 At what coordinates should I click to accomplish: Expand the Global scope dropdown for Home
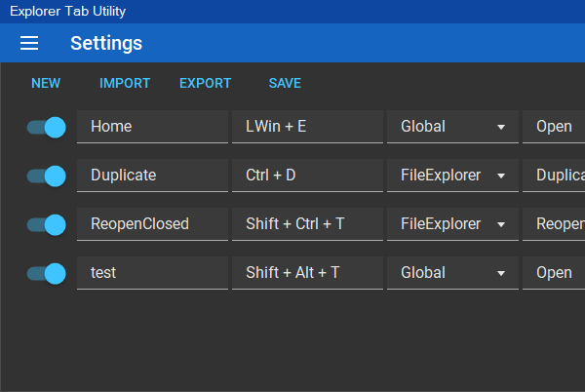(452, 127)
